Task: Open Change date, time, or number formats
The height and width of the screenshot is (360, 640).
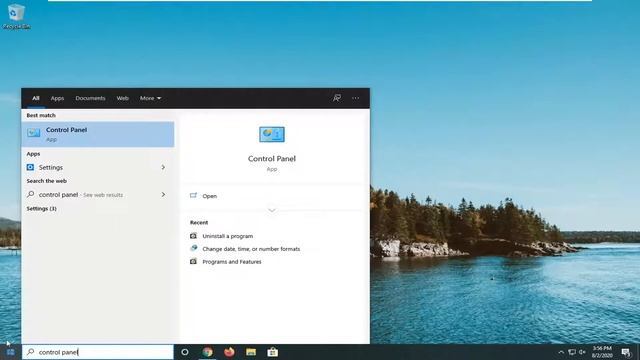Action: tap(251, 249)
